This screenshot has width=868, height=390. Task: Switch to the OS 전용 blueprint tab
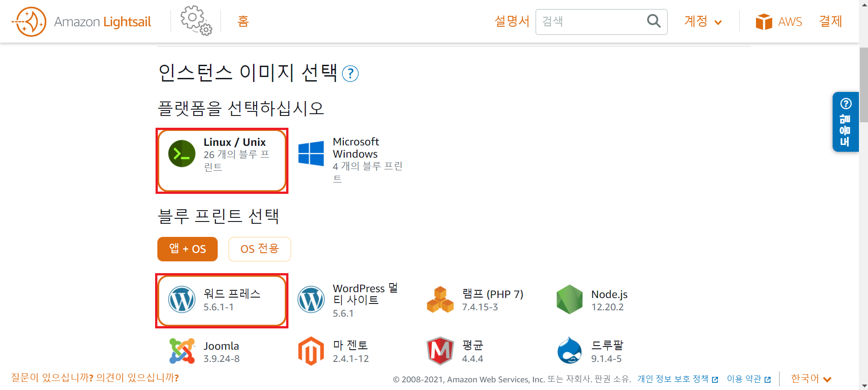259,249
